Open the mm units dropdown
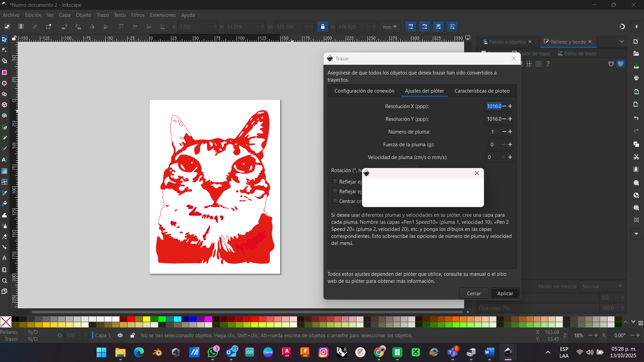 pyautogui.click(x=390, y=27)
